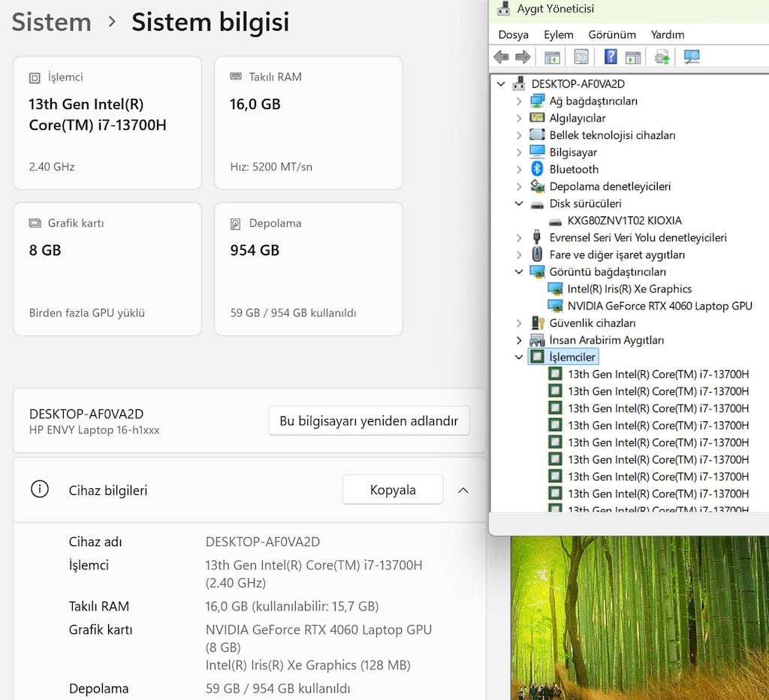Collapse the Cihaz bilgileri section chevron
Viewport: 769px width, 700px height.
click(463, 490)
